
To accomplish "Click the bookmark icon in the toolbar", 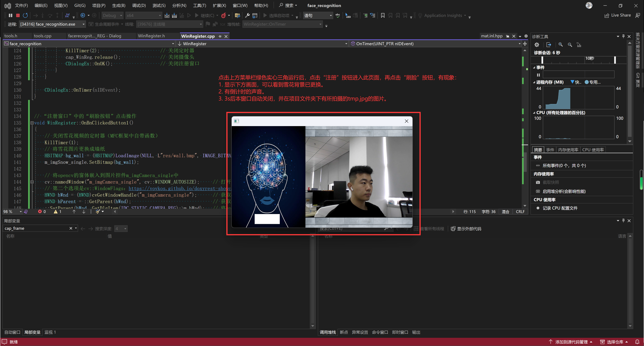I will 382,16.
